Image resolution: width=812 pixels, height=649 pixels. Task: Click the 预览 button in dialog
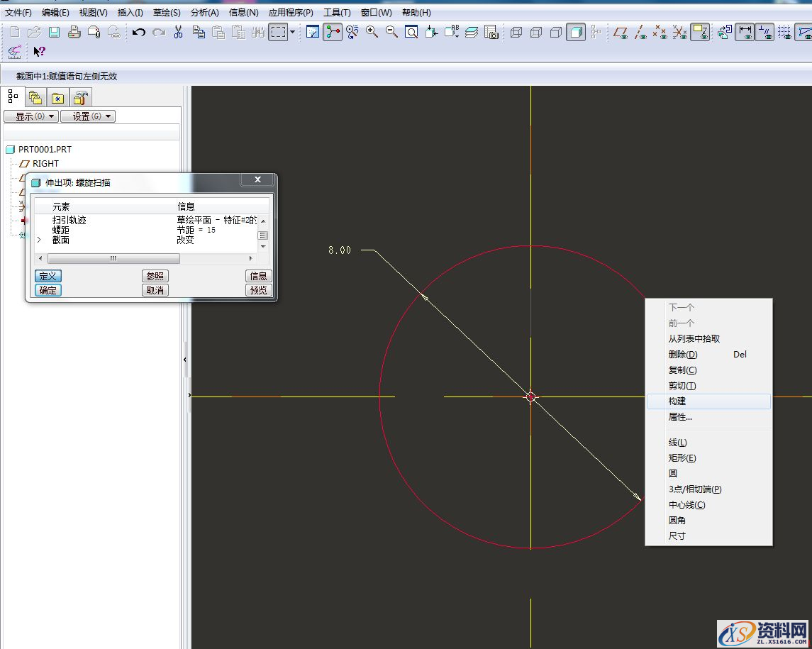coord(259,290)
